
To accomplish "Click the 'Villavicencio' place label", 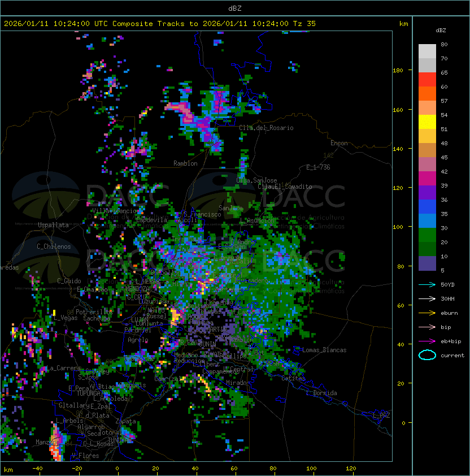I will pyautogui.click(x=114, y=211).
